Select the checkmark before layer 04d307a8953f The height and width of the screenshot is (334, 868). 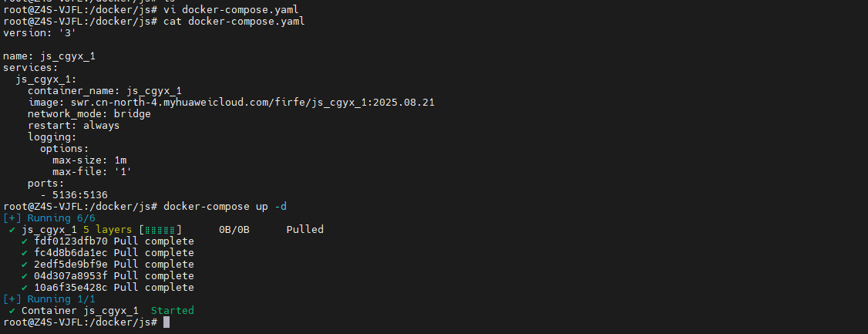click(x=25, y=276)
